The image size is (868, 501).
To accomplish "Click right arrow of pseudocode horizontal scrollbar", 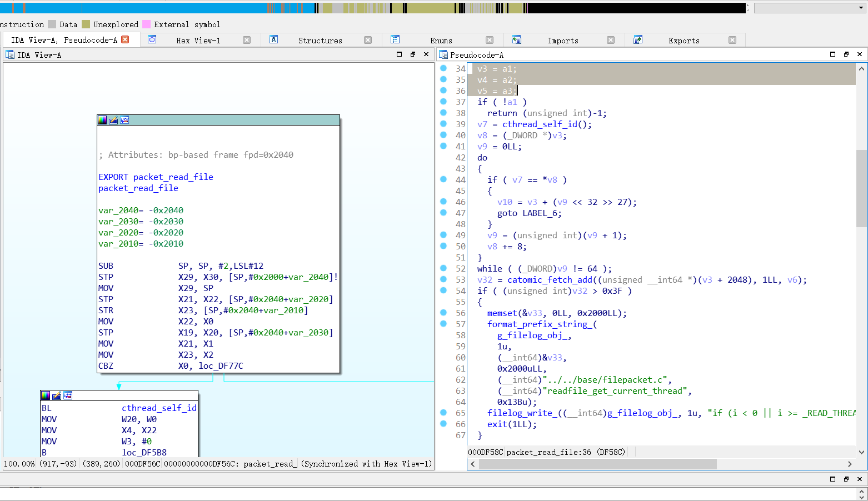I will (850, 464).
